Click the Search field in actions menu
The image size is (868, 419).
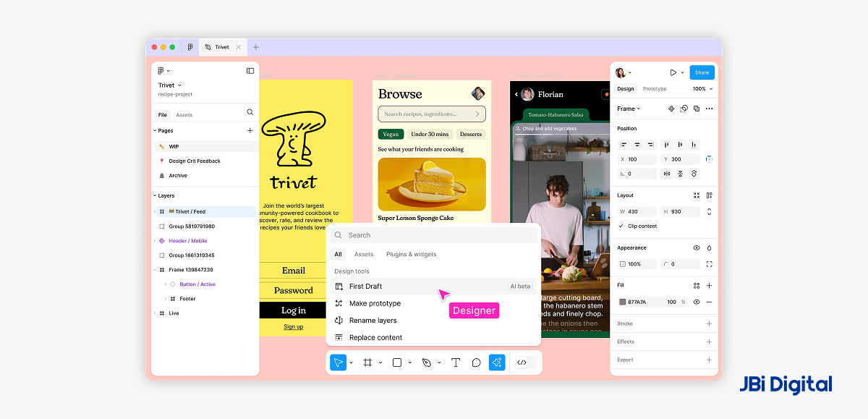(x=434, y=235)
